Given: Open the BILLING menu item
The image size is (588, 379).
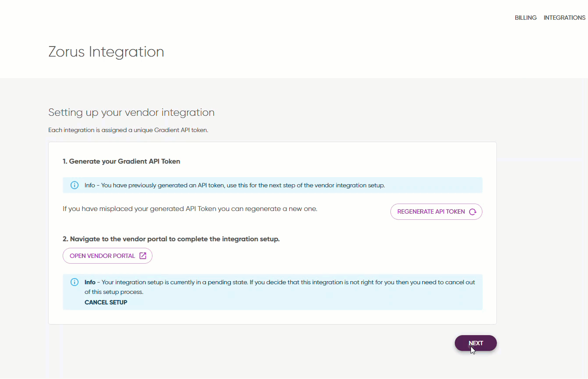Looking at the screenshot, I should (x=525, y=18).
